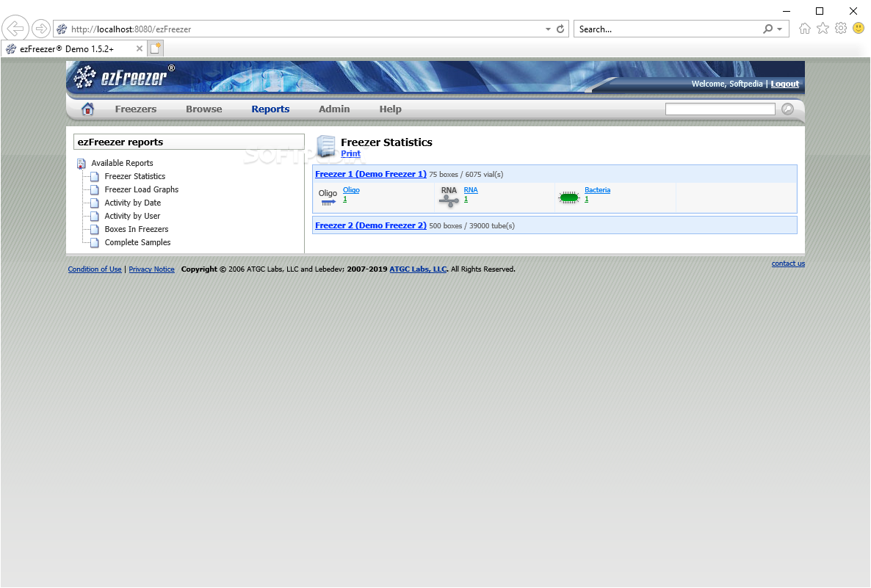
Task: Select Freezer Statistics report in tree
Action: pos(135,177)
